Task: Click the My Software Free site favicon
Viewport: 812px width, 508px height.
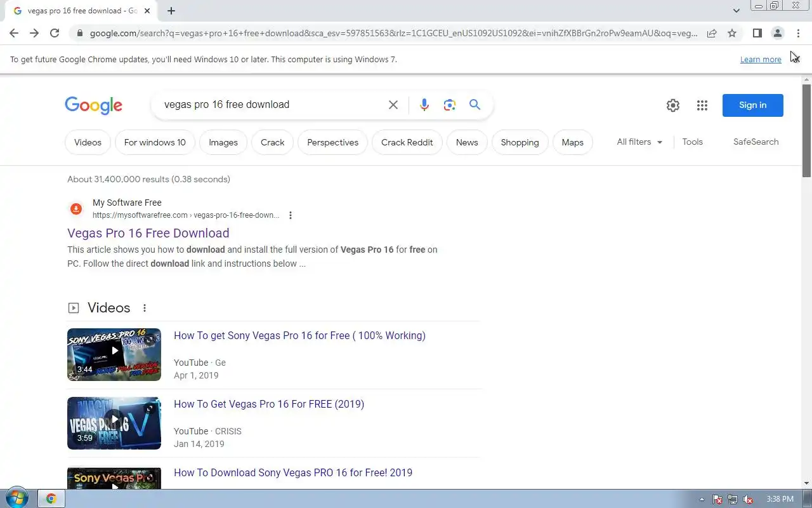Action: (76, 208)
